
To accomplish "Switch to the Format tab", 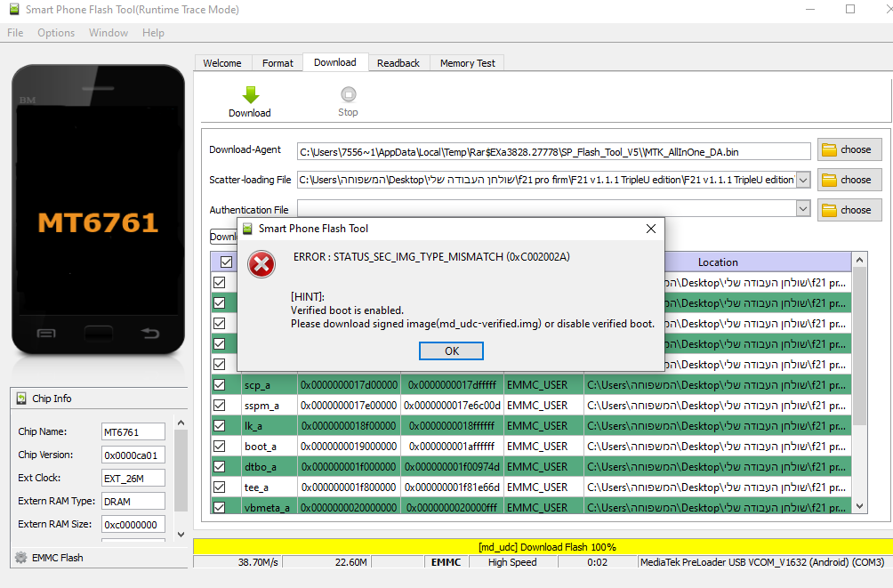I will tap(278, 63).
